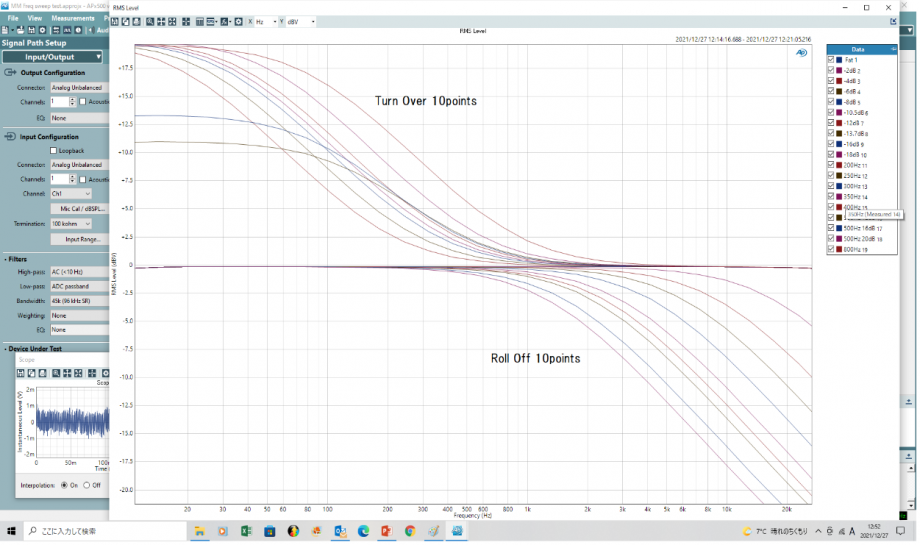Screen dimensions: 920x545
Task: Uncheck the -6dB 4 trace checkbox
Action: 831,92
